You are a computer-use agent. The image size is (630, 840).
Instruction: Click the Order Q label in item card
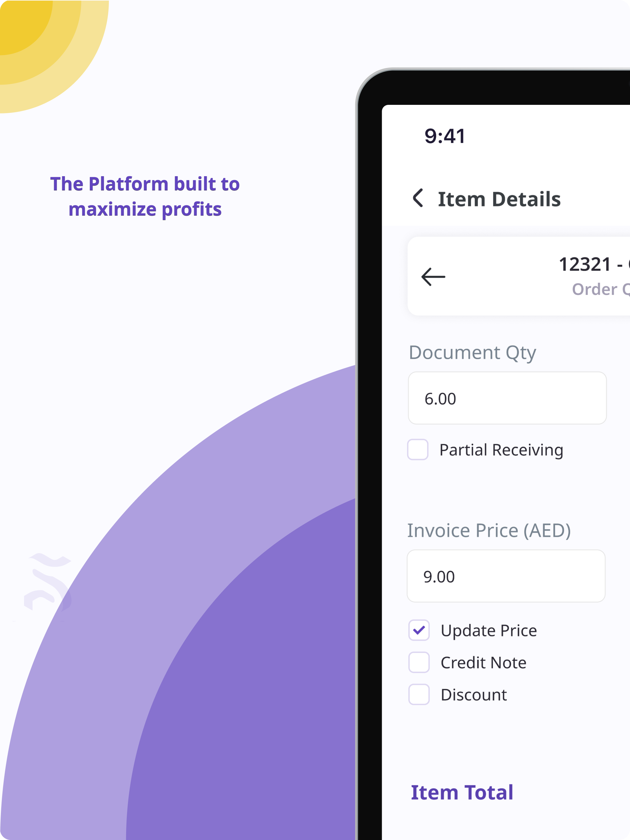(601, 289)
